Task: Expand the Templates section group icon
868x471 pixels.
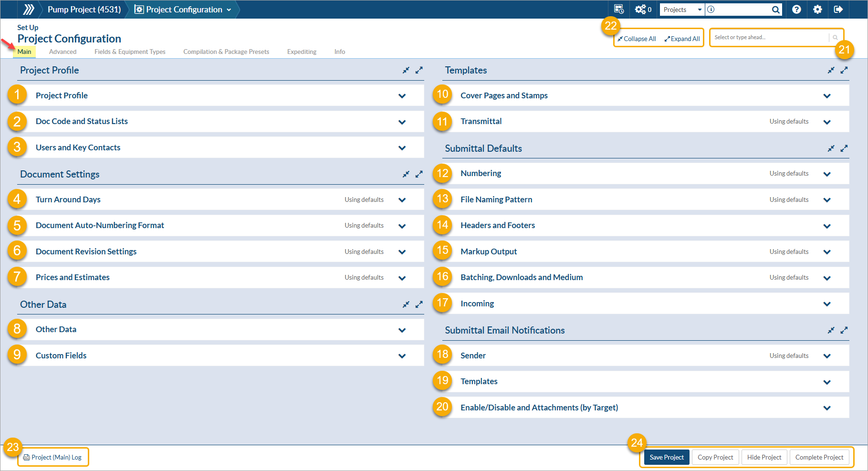Action: coord(844,70)
